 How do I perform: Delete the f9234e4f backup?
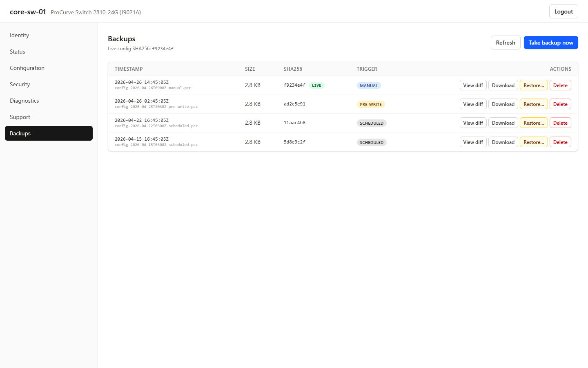(560, 85)
